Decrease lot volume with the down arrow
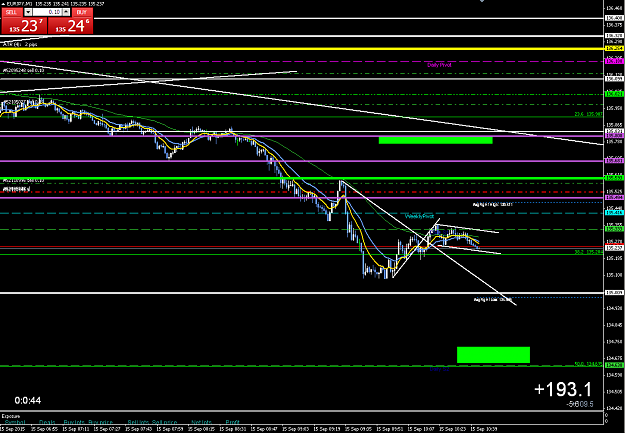 click(28, 12)
